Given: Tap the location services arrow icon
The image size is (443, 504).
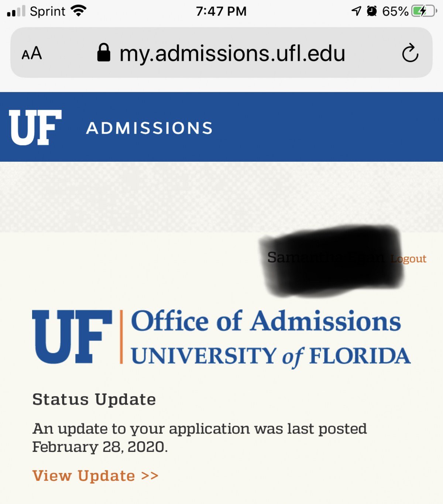Looking at the screenshot, I should [x=356, y=11].
